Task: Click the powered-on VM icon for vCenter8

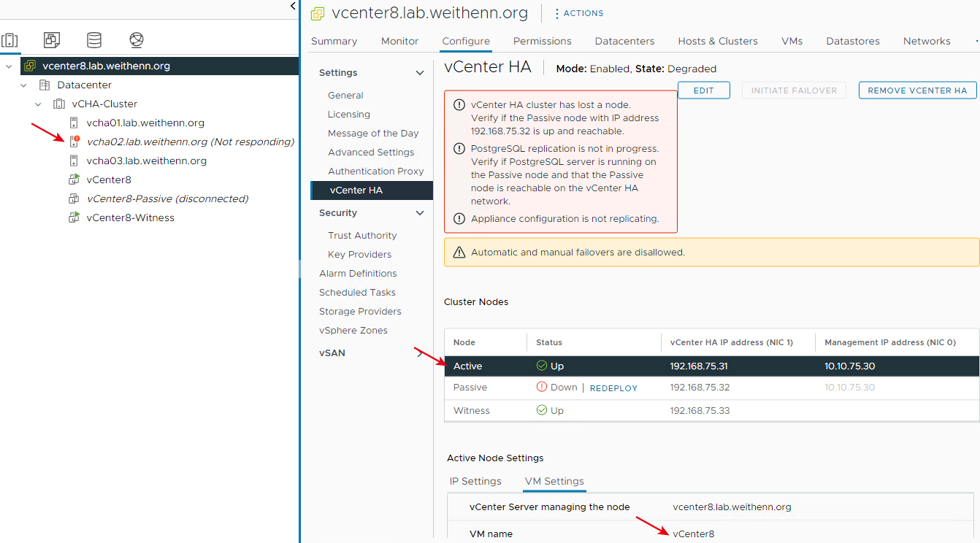Action: point(74,180)
